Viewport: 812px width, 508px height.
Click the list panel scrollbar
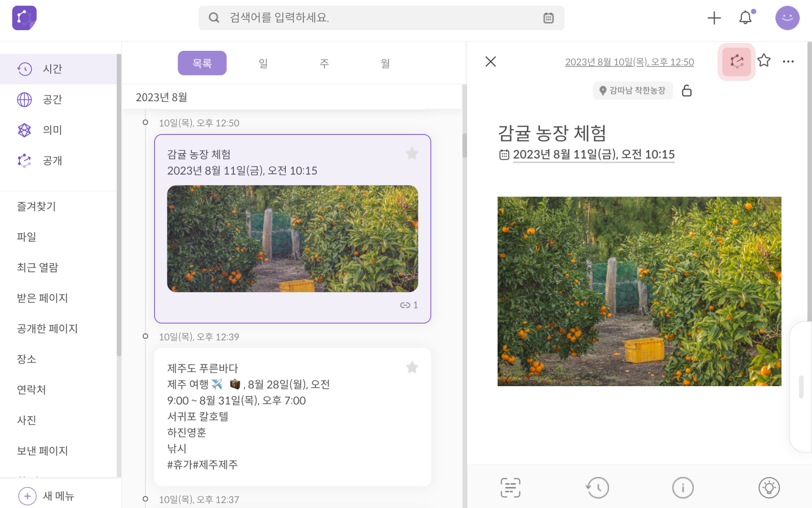(464, 145)
